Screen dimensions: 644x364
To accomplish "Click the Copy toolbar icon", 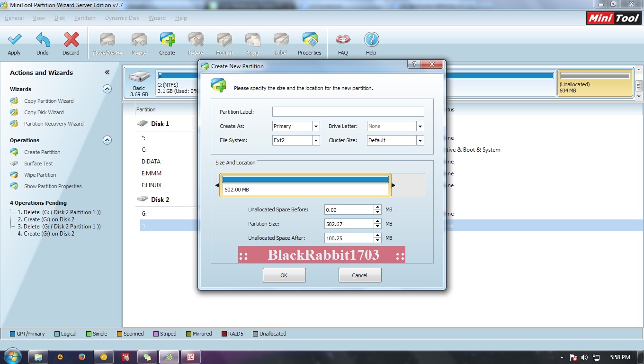I will point(252,40).
